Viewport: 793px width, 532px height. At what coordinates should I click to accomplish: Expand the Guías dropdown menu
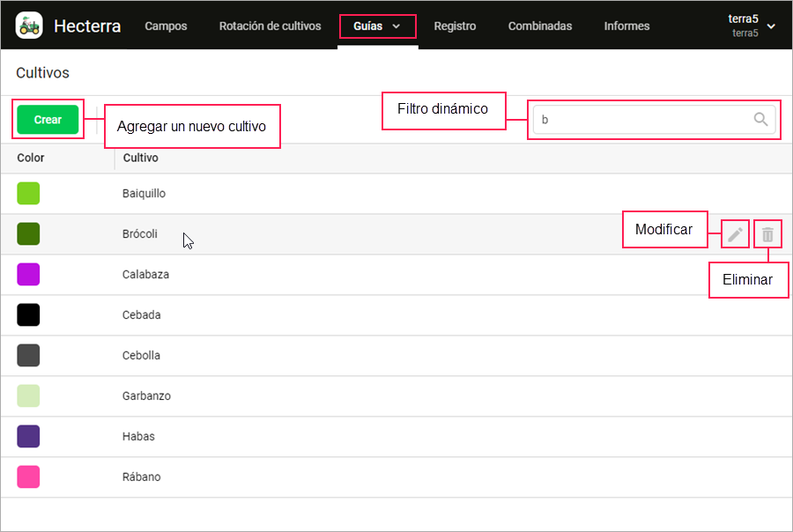[377, 26]
